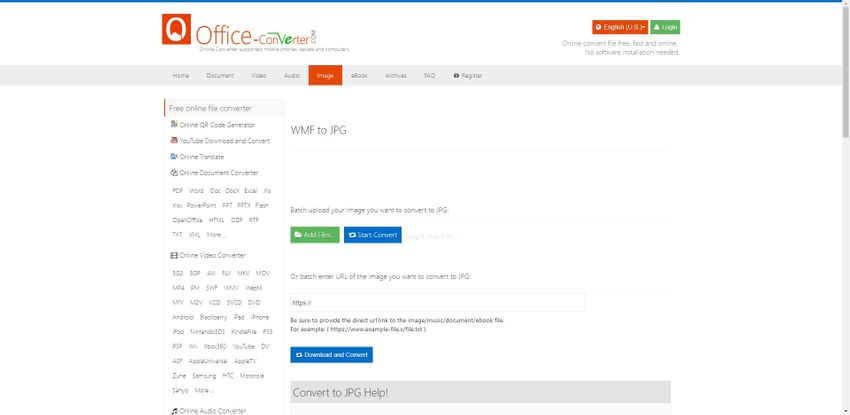Open the eBook navigation tab

click(359, 75)
